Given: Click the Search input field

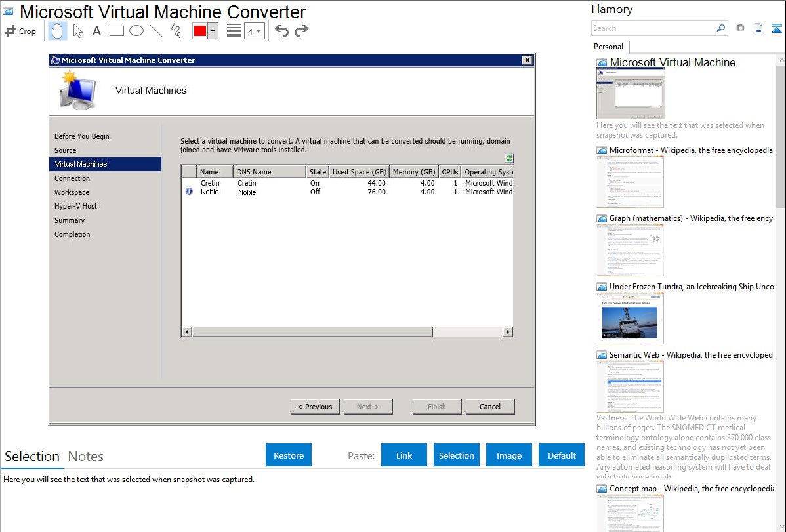Looking at the screenshot, I should 653,28.
